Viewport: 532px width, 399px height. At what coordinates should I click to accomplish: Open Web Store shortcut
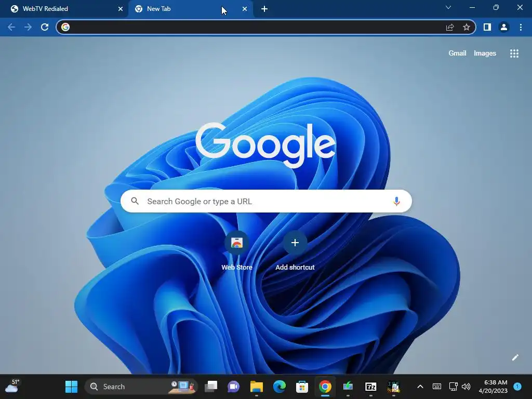237,251
